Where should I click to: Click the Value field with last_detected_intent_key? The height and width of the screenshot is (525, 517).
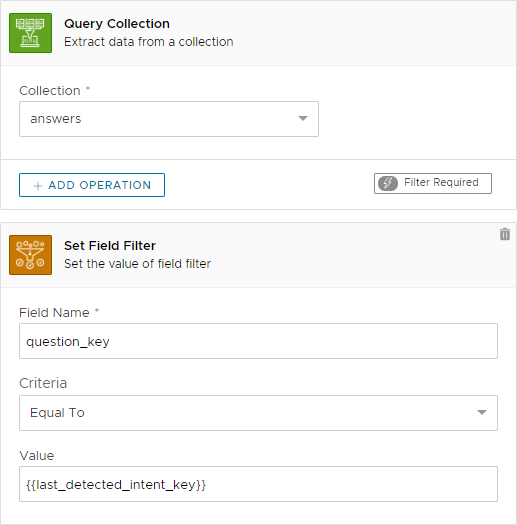click(x=258, y=484)
